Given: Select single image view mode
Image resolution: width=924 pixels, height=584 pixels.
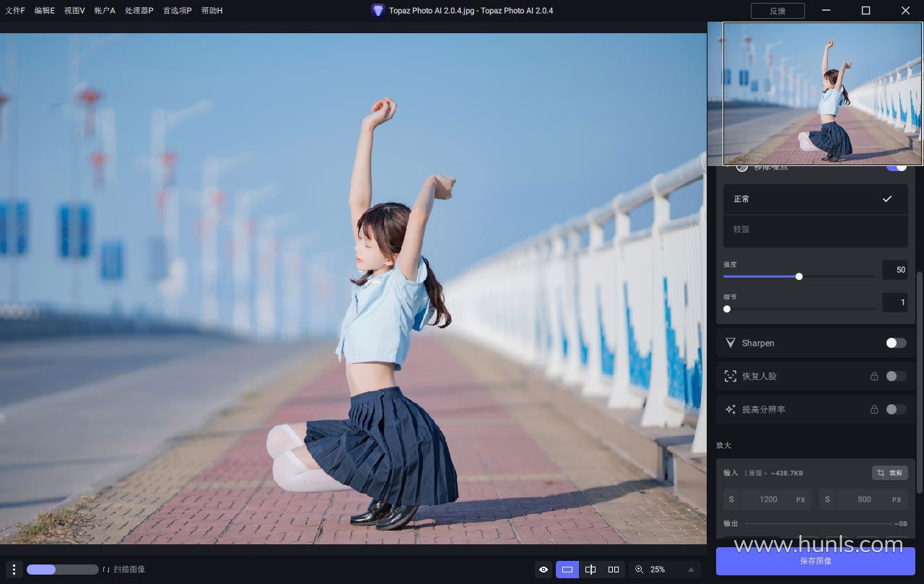Looking at the screenshot, I should pyautogui.click(x=567, y=570).
